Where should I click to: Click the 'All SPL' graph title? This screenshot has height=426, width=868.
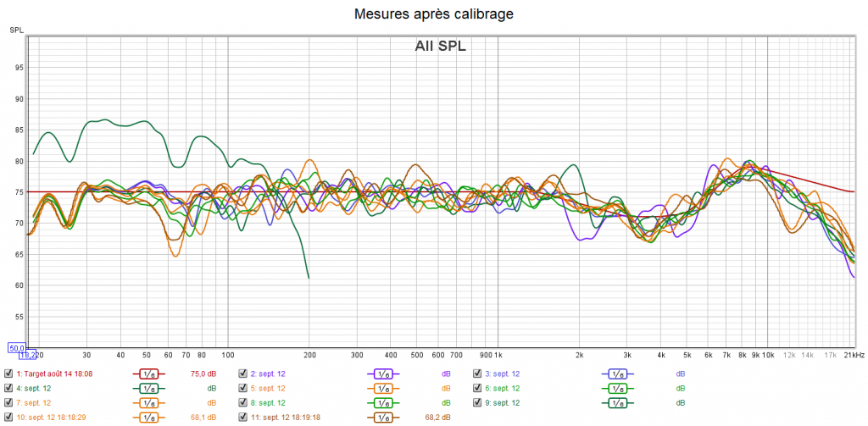point(440,47)
